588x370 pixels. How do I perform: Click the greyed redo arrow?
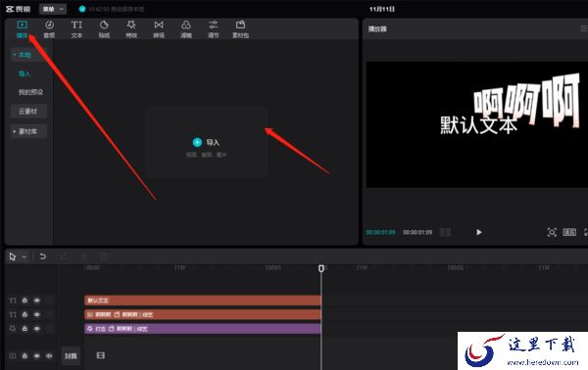(x=64, y=256)
